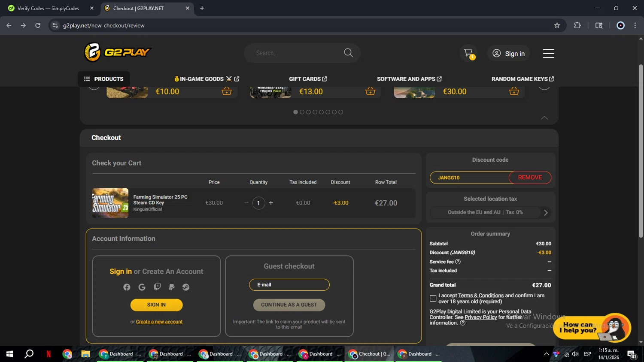Sign in with Steam icon
Viewport: 644px width, 362px height.
186,287
